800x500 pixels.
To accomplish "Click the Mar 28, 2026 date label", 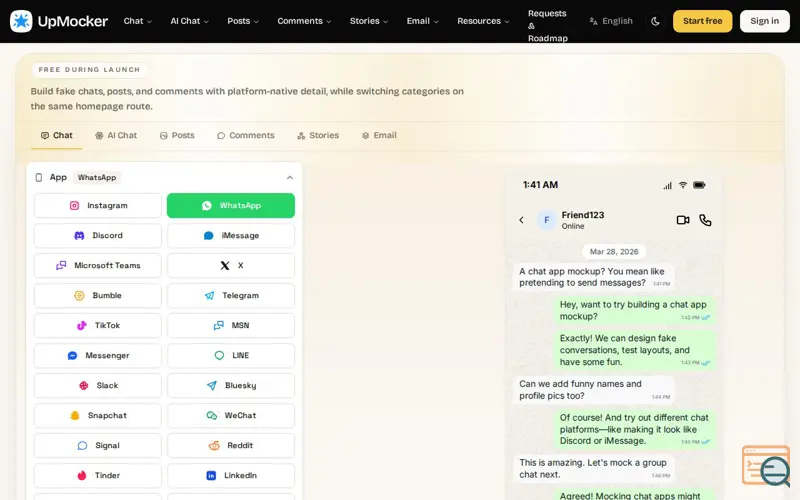I will tap(614, 252).
